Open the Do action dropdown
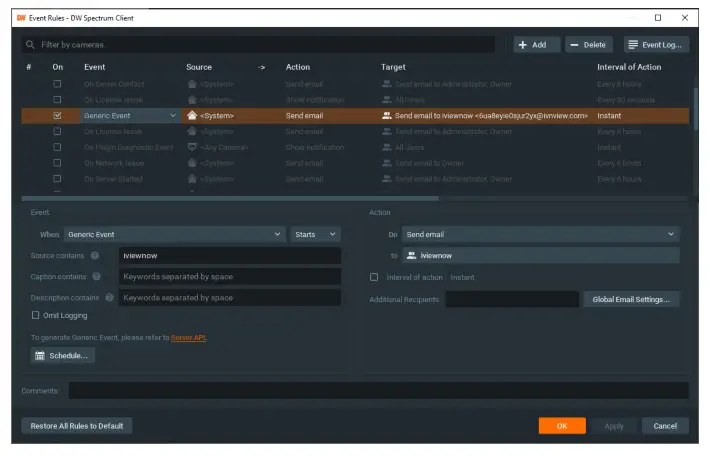The image size is (710, 456). [x=541, y=235]
